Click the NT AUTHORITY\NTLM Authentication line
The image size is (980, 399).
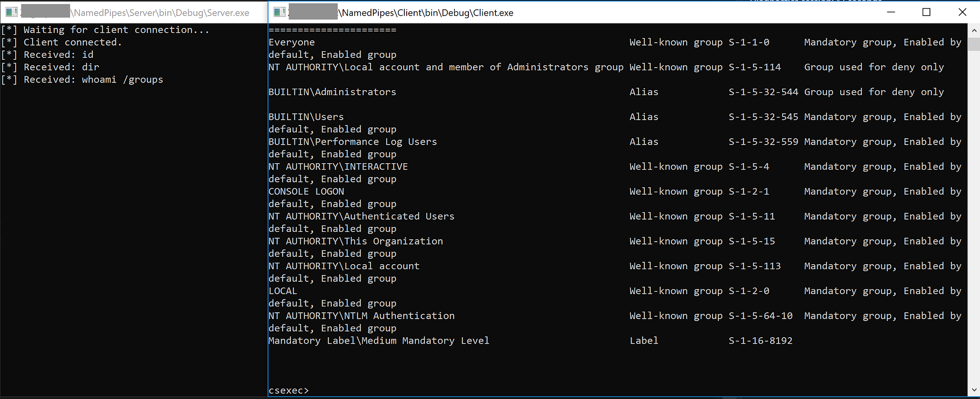coord(362,316)
